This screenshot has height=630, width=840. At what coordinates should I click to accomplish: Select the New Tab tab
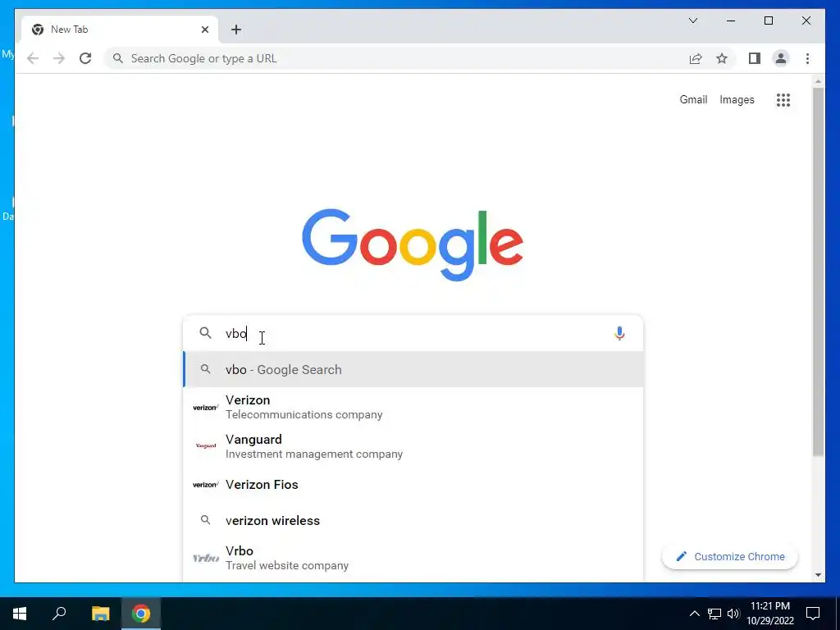click(x=120, y=30)
